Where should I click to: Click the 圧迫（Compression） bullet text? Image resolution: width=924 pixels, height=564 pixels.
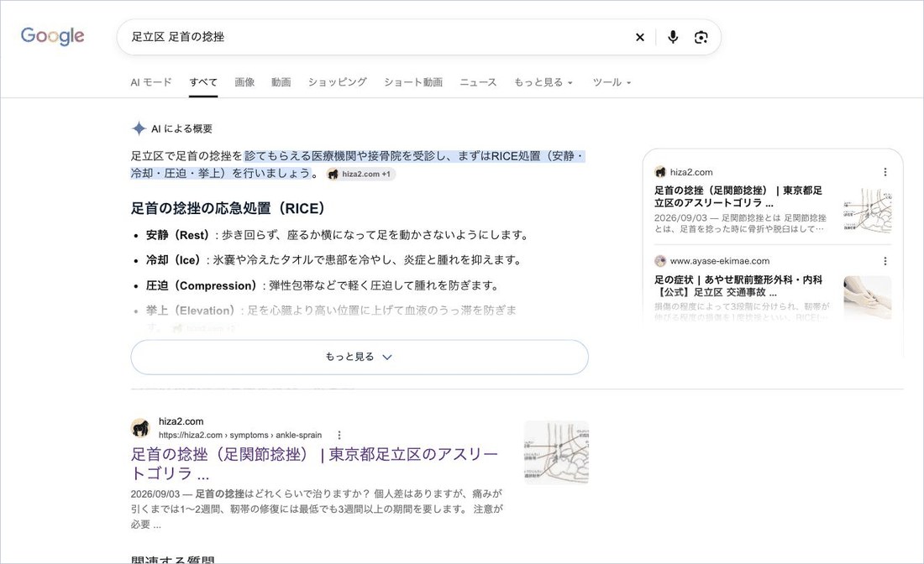point(323,285)
